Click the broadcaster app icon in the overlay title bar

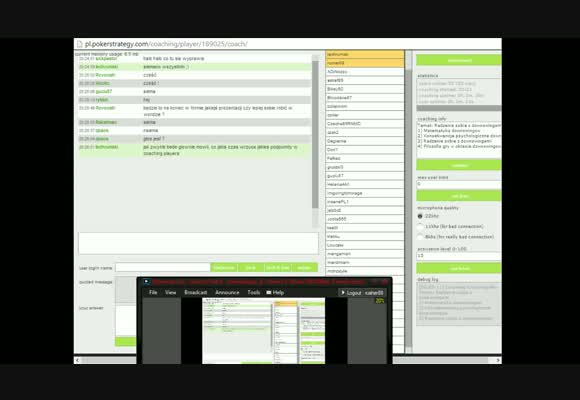pos(146,282)
